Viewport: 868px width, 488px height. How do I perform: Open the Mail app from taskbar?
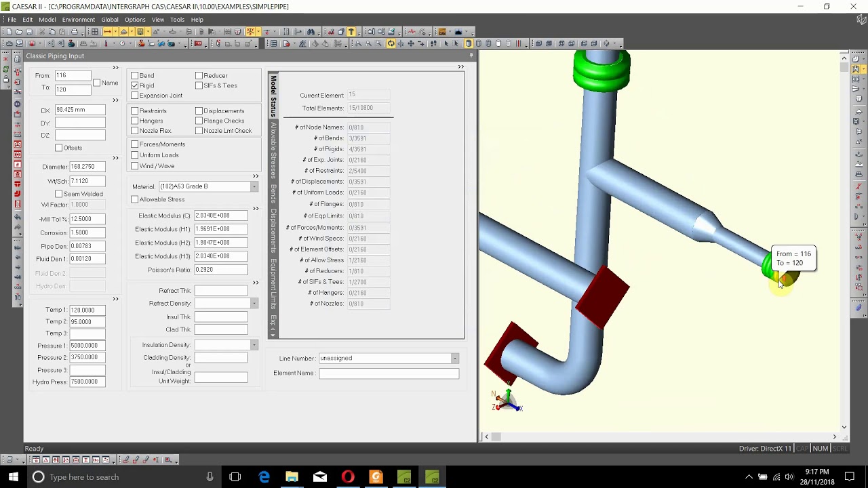click(320, 477)
